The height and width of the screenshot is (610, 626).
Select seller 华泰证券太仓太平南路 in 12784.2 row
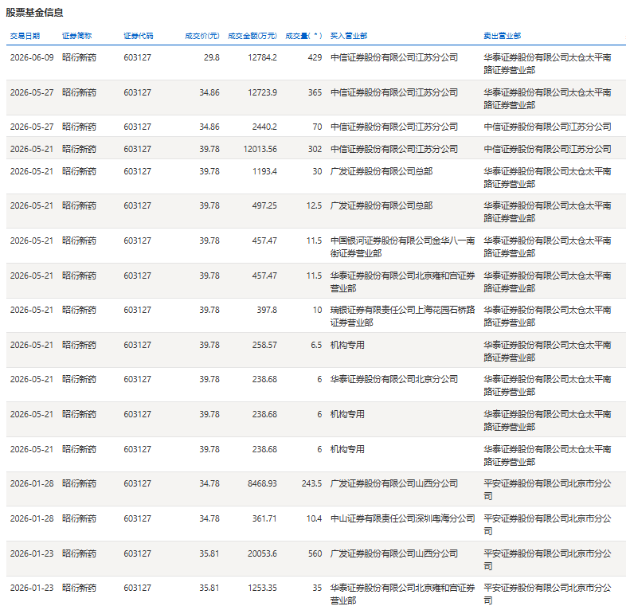pos(547,63)
